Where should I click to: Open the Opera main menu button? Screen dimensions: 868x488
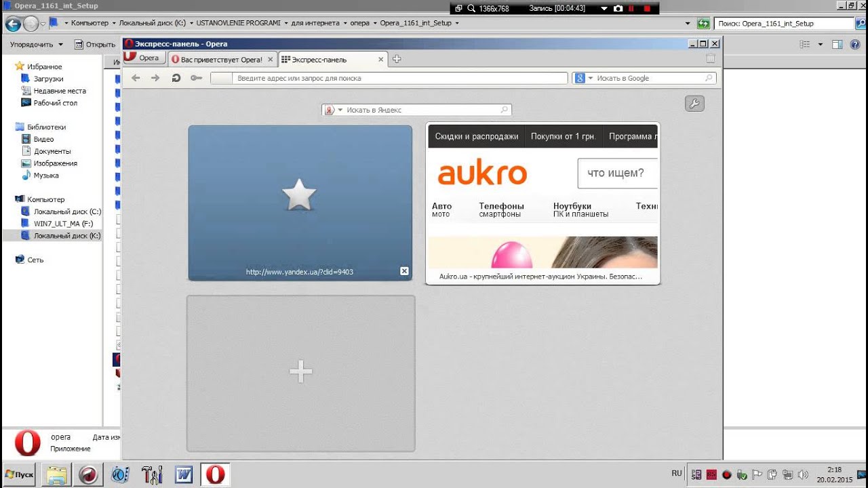click(144, 58)
